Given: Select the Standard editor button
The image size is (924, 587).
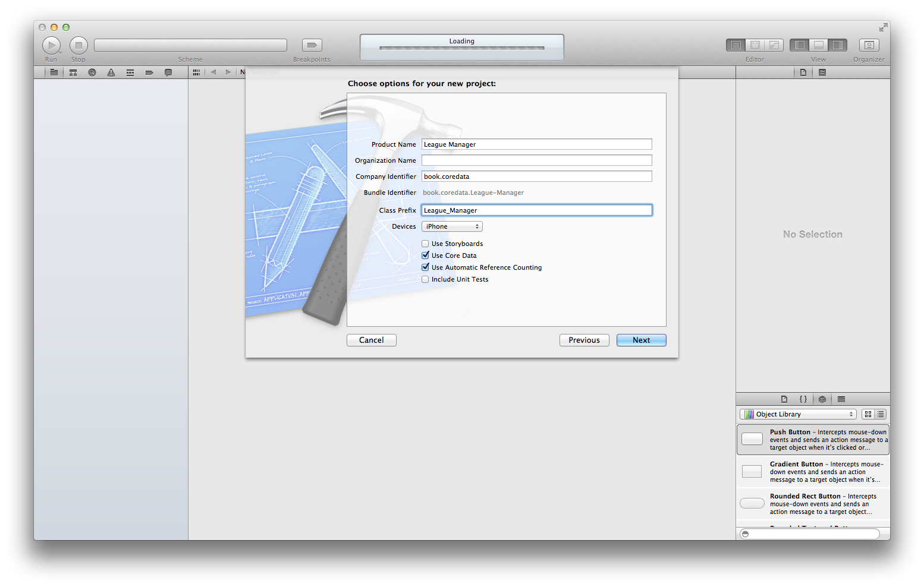Looking at the screenshot, I should [x=736, y=45].
